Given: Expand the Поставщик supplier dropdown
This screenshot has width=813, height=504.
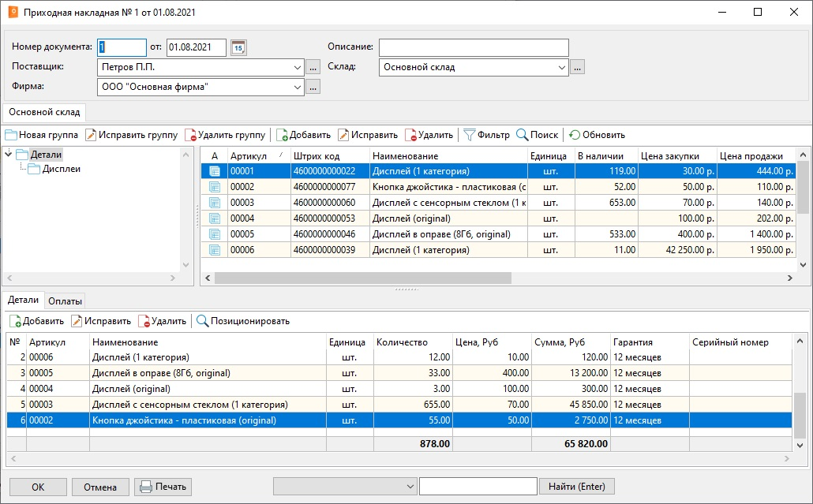Looking at the screenshot, I should point(298,67).
